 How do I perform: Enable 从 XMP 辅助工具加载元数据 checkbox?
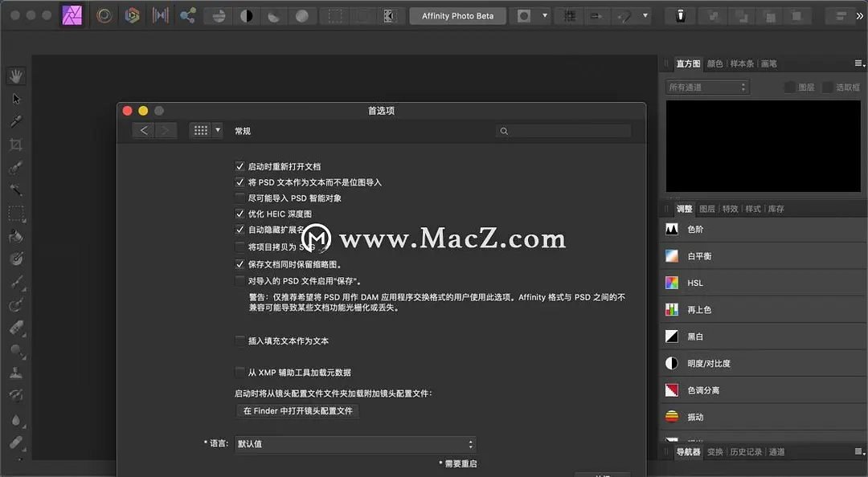pos(240,372)
